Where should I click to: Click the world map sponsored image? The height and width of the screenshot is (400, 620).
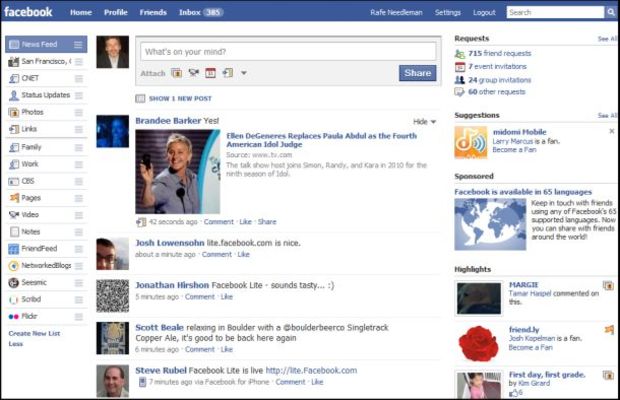coord(490,225)
